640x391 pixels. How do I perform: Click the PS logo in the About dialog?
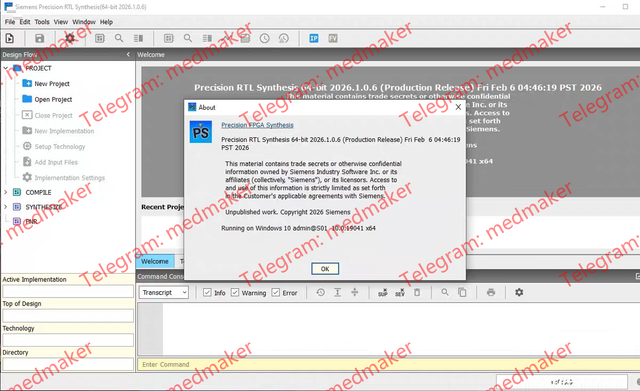pyautogui.click(x=201, y=132)
